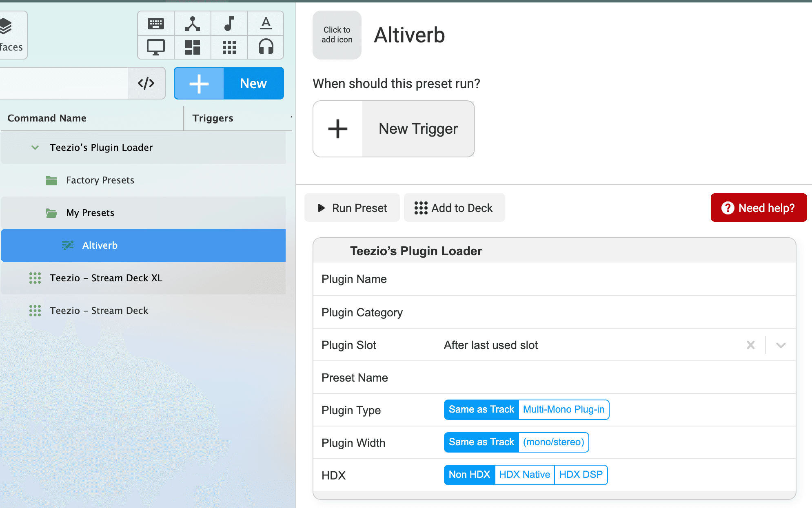Image resolution: width=812 pixels, height=508 pixels.
Task: Select Teezio – Stream Deck row
Action: click(143, 311)
